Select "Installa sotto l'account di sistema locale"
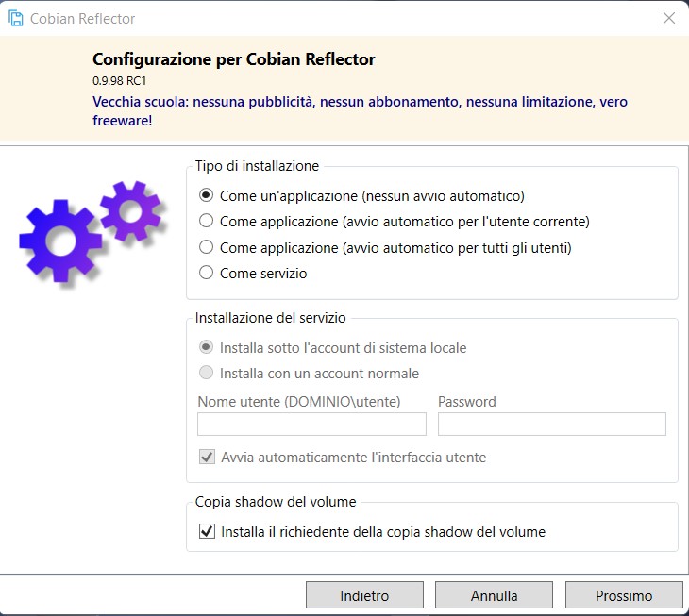 [206, 347]
